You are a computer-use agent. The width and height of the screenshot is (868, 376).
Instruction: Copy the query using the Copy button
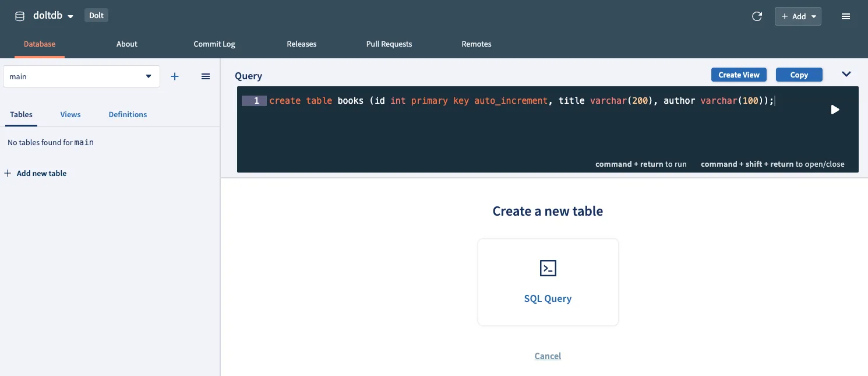click(799, 75)
